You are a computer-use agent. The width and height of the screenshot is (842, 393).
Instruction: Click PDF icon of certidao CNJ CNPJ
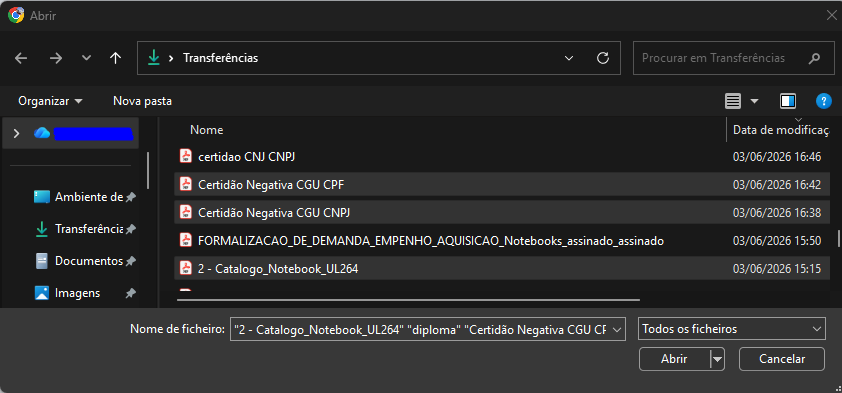click(186, 156)
